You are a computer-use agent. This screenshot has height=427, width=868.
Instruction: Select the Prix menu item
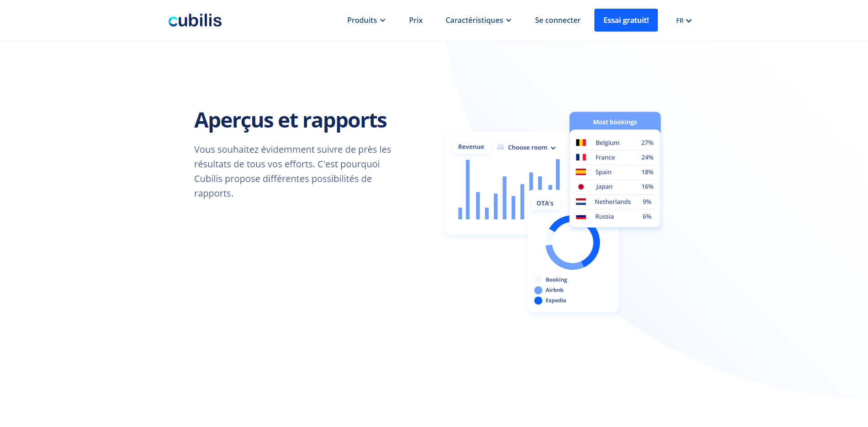tap(415, 20)
